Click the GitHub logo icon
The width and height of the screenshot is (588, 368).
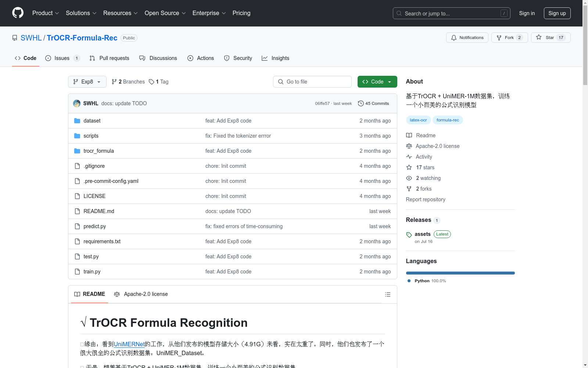18,13
